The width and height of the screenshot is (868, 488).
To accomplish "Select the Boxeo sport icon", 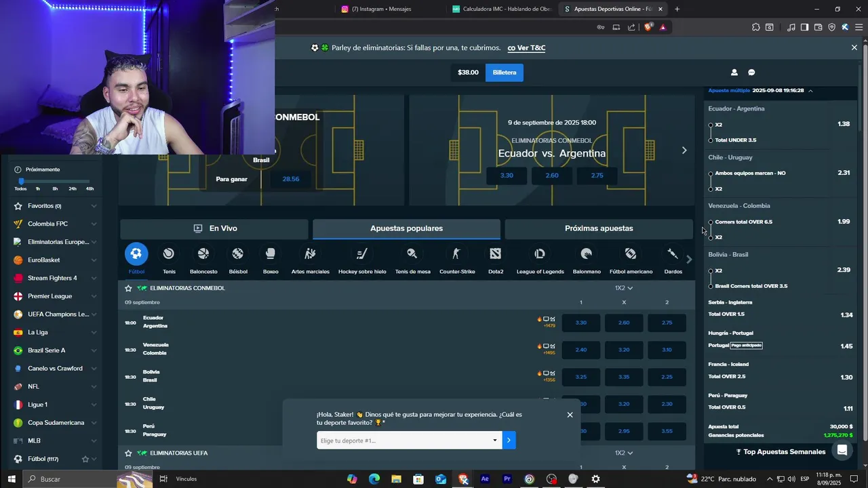I will pos(271,254).
